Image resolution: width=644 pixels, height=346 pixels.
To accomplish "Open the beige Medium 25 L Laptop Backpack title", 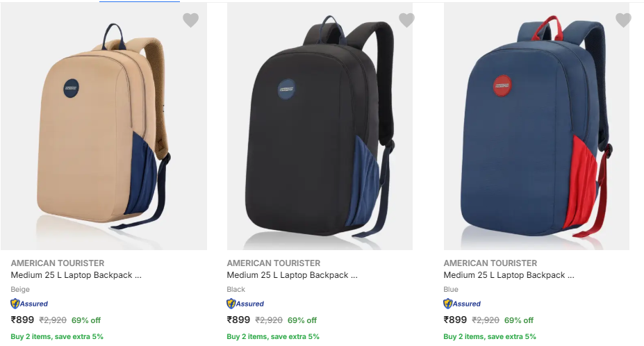I will [76, 275].
